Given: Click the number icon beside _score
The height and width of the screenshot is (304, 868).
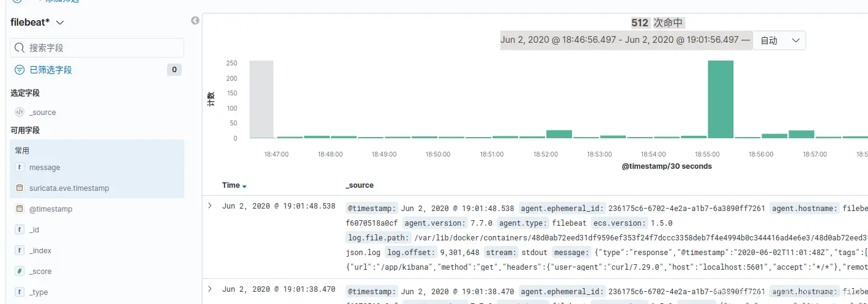Looking at the screenshot, I should [20, 272].
